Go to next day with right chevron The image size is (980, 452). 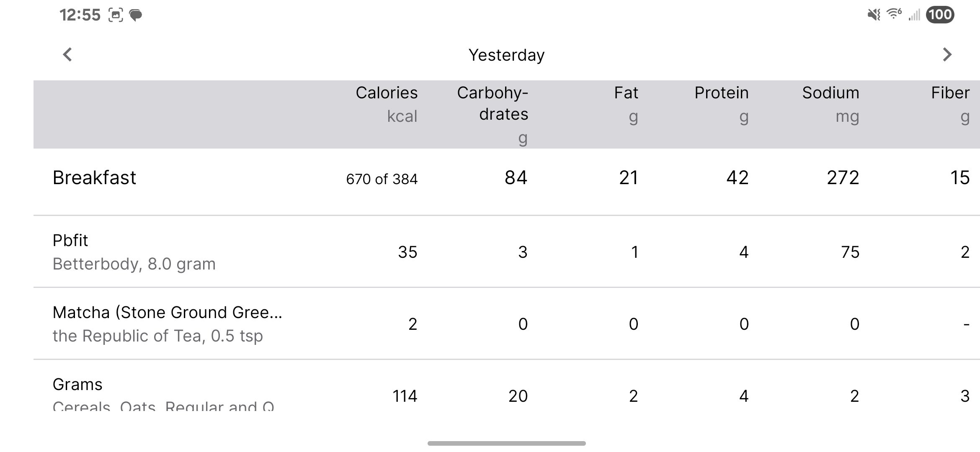pyautogui.click(x=947, y=54)
